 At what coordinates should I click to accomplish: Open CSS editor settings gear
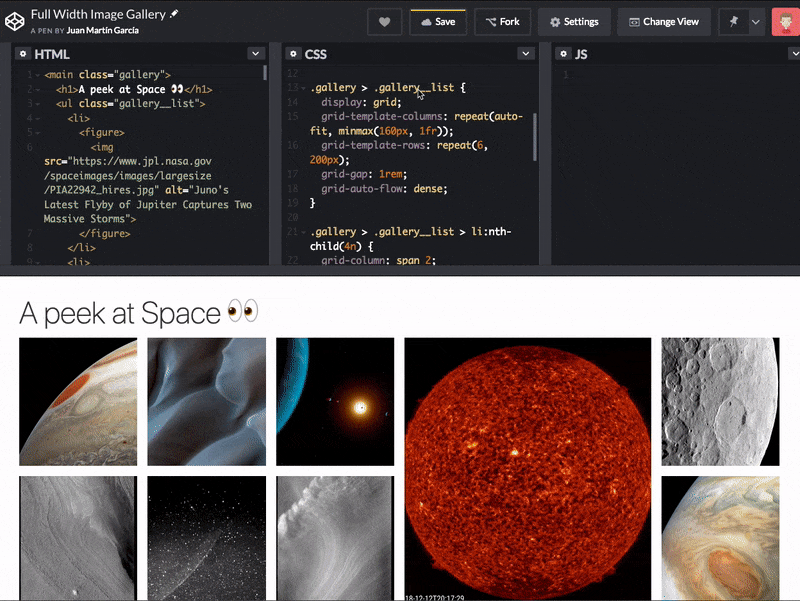(x=293, y=54)
